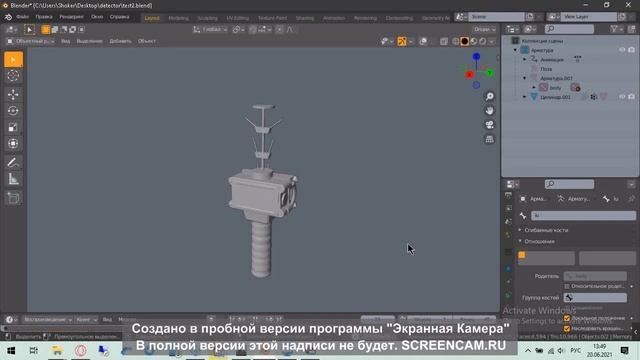Toggle the orange Show Gizmo button
Screen dimensions: 640x360
tap(402, 41)
